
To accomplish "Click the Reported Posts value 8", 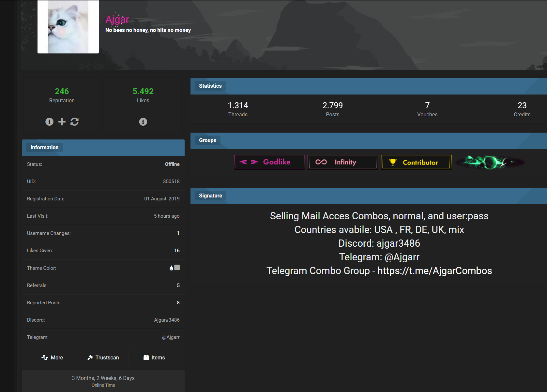I will (x=178, y=303).
